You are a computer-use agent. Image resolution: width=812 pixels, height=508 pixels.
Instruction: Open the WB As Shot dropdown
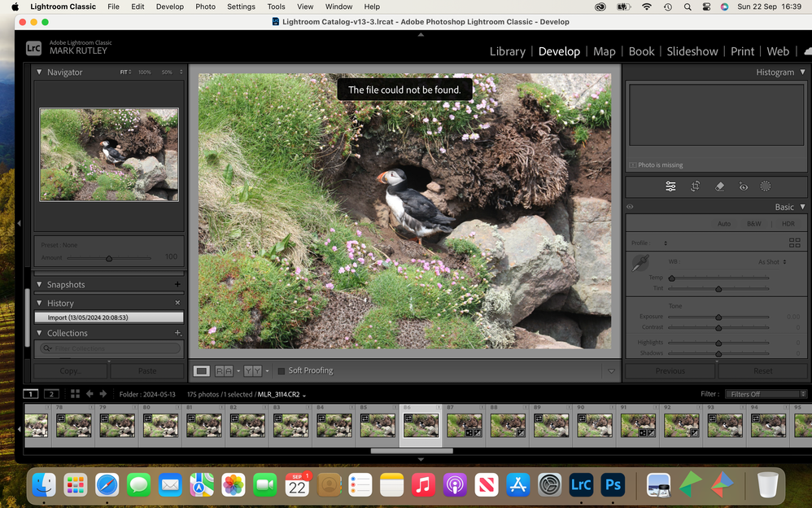tap(771, 262)
